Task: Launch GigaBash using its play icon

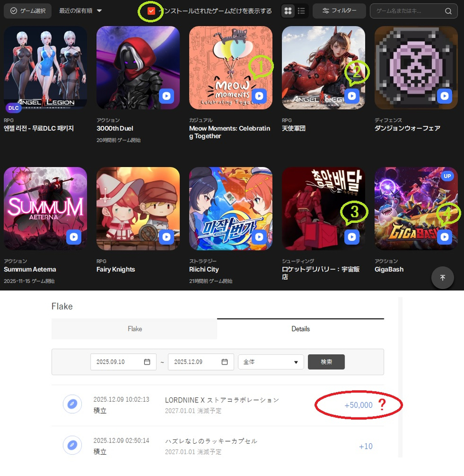Action: [445, 237]
